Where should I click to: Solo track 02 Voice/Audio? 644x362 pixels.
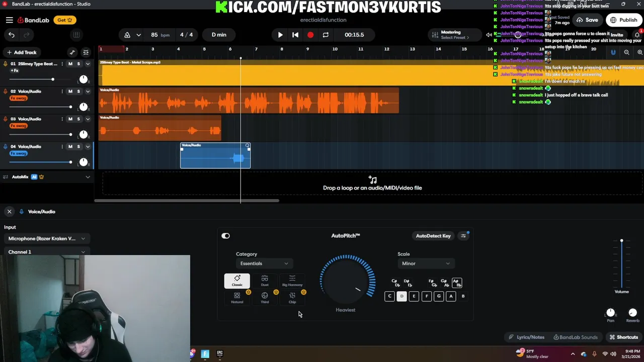pos(78,92)
